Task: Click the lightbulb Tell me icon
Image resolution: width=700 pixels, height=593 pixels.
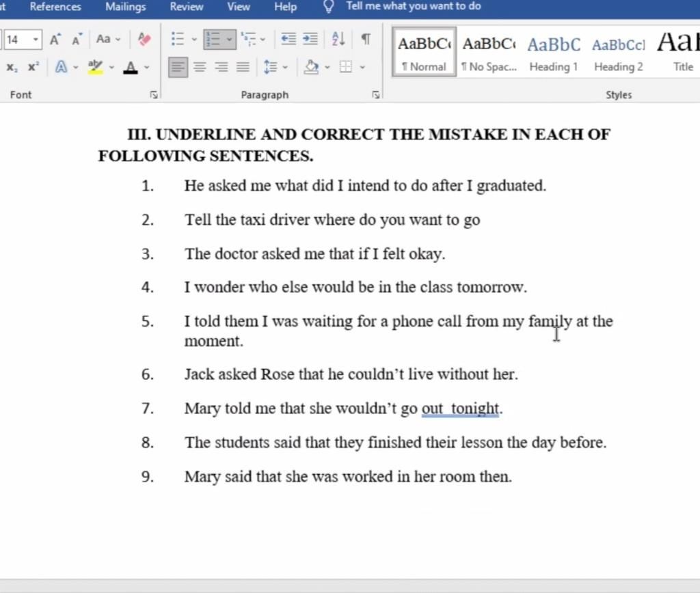Action: (329, 7)
